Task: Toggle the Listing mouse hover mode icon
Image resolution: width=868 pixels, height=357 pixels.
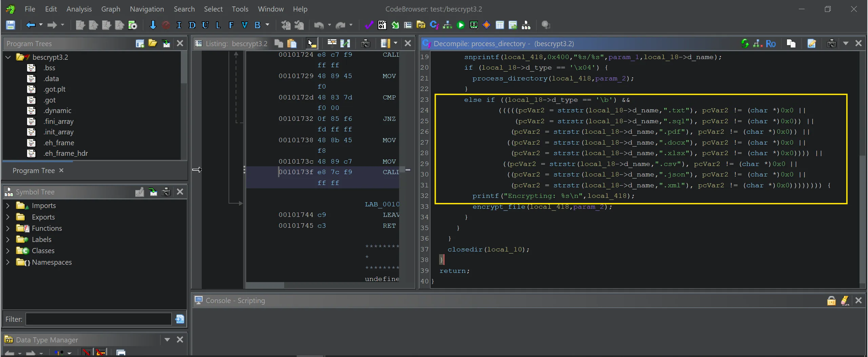Action: pos(312,43)
